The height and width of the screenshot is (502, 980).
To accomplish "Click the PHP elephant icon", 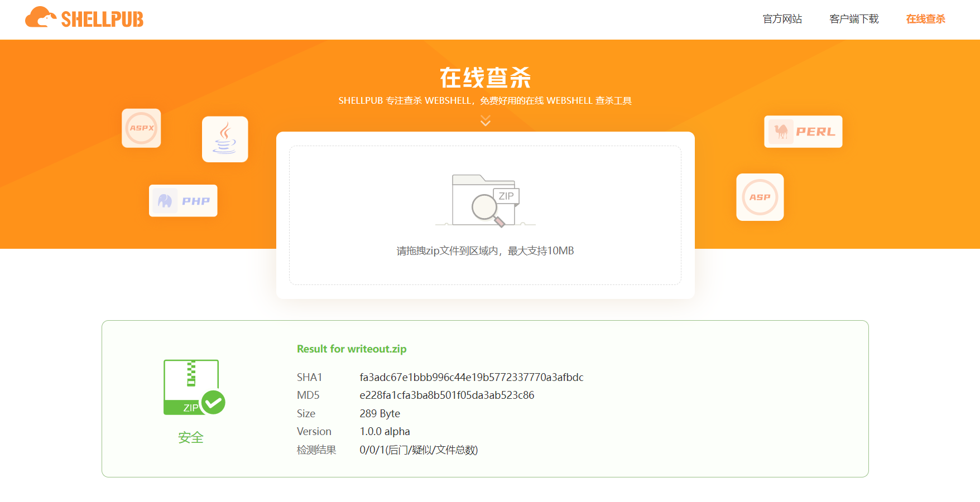I will tap(182, 200).
